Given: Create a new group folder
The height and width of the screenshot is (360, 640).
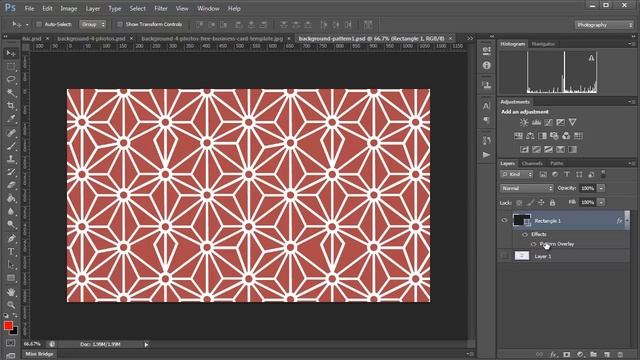Looking at the screenshot, I should (593, 355).
